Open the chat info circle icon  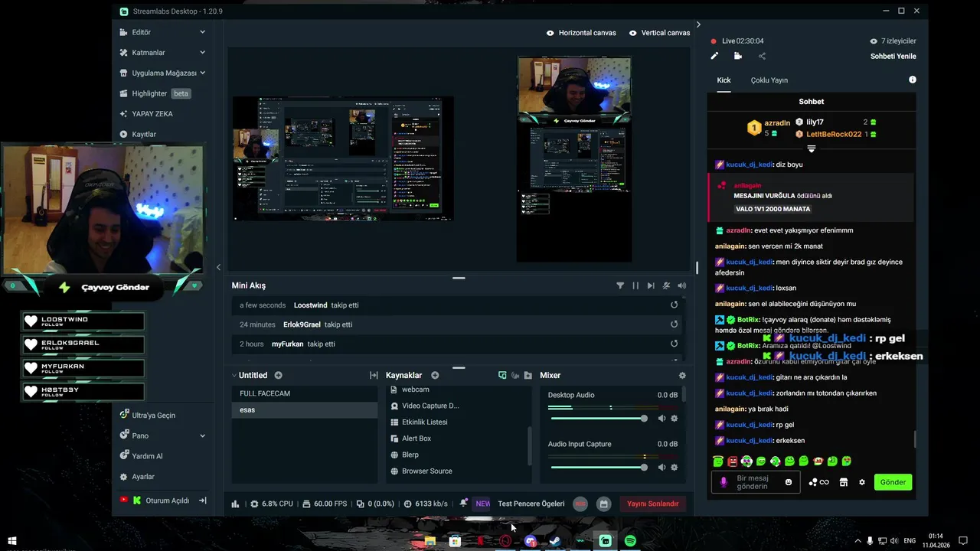pyautogui.click(x=912, y=80)
